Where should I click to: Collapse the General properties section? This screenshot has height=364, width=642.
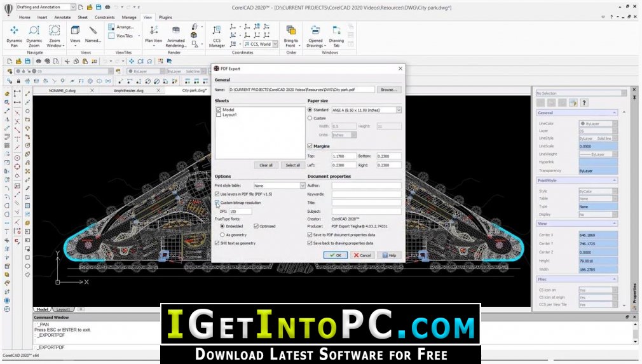614,112
